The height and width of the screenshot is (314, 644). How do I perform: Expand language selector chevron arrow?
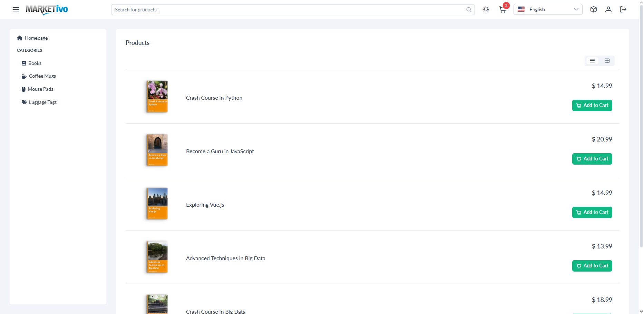pos(576,9)
